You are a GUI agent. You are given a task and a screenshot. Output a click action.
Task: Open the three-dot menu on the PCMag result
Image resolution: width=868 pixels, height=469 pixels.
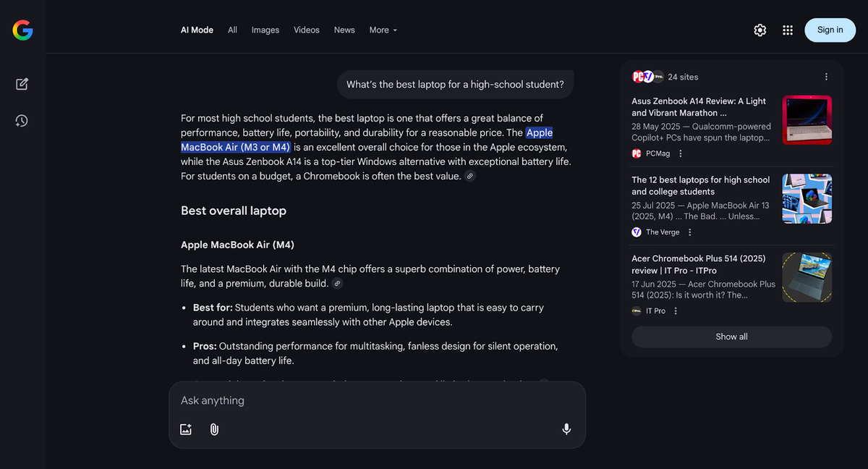(680, 153)
